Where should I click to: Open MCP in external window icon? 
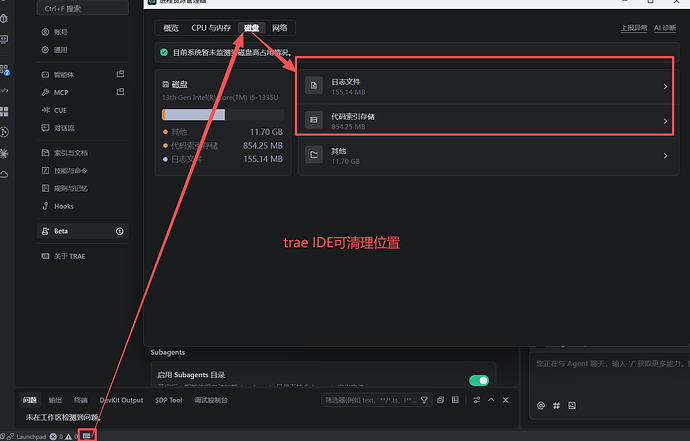point(120,92)
